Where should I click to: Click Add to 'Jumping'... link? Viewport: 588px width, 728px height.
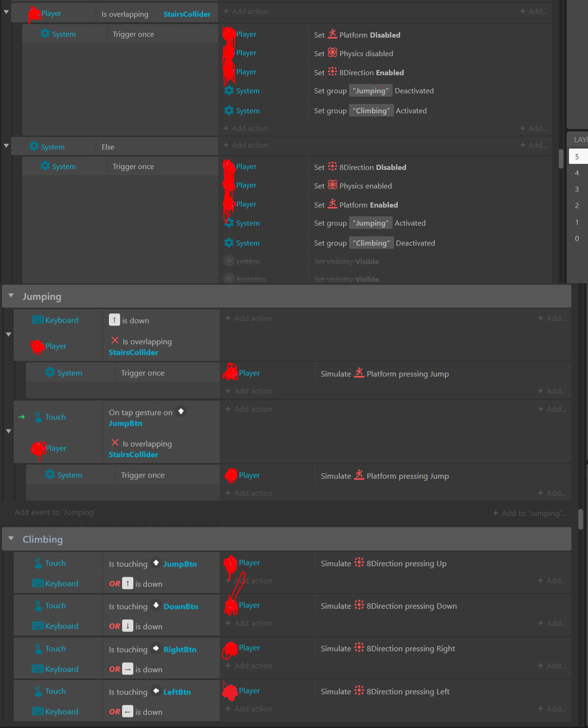coord(529,513)
